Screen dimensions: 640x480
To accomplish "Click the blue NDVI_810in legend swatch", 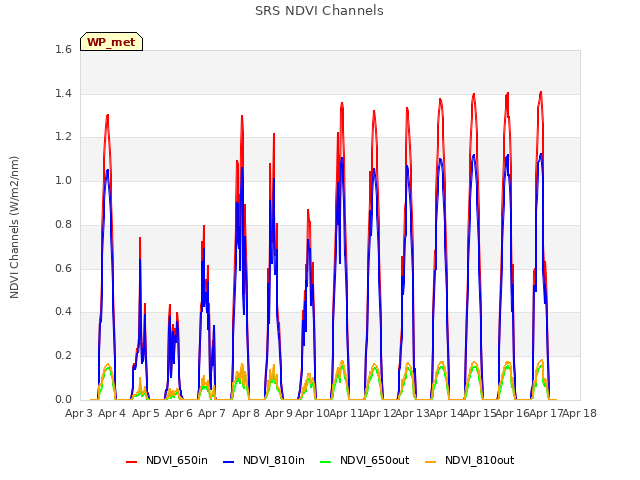I will pyautogui.click(x=229, y=461).
